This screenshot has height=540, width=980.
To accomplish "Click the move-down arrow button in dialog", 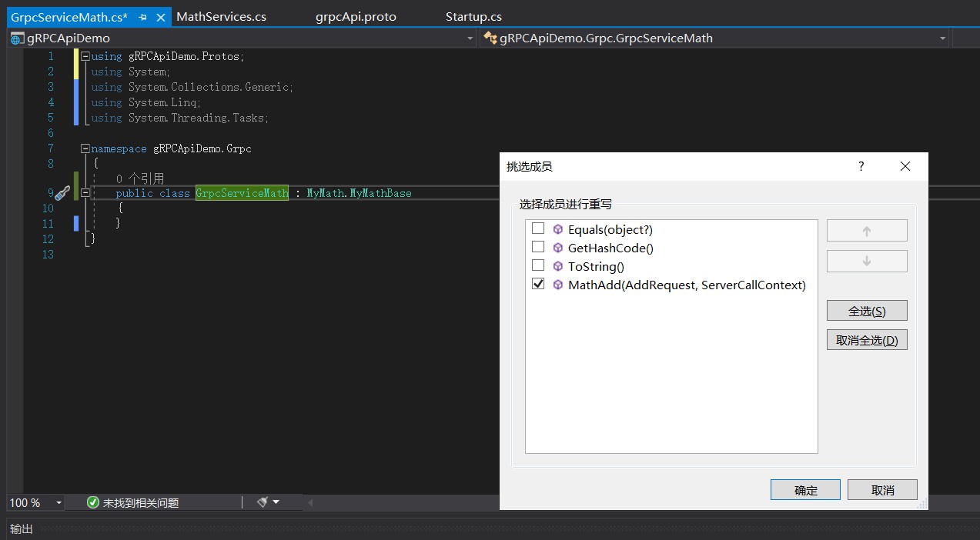I will (x=866, y=262).
